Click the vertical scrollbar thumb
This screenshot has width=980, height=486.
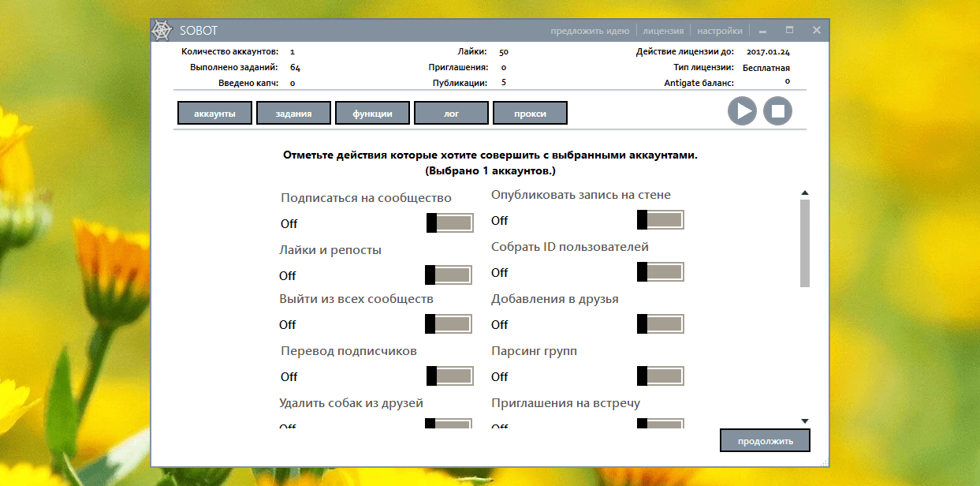[x=805, y=243]
